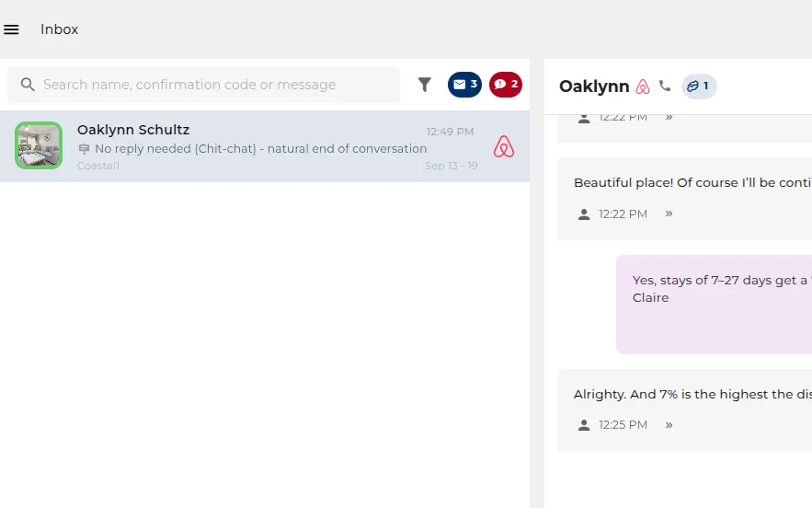
Task: Click the Oaklynn guest name in chat header
Action: tap(594, 87)
